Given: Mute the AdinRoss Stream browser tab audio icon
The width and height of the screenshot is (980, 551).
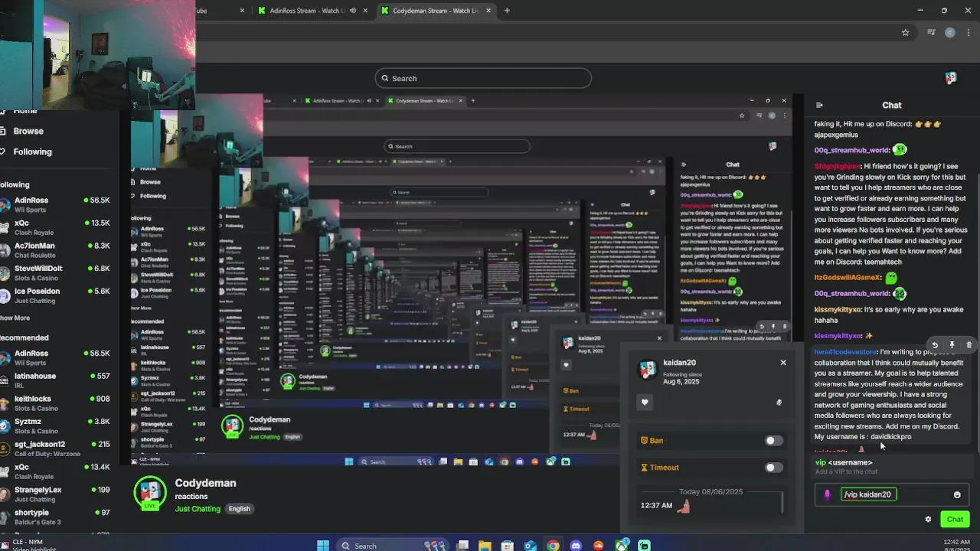Looking at the screenshot, I should pyautogui.click(x=353, y=11).
